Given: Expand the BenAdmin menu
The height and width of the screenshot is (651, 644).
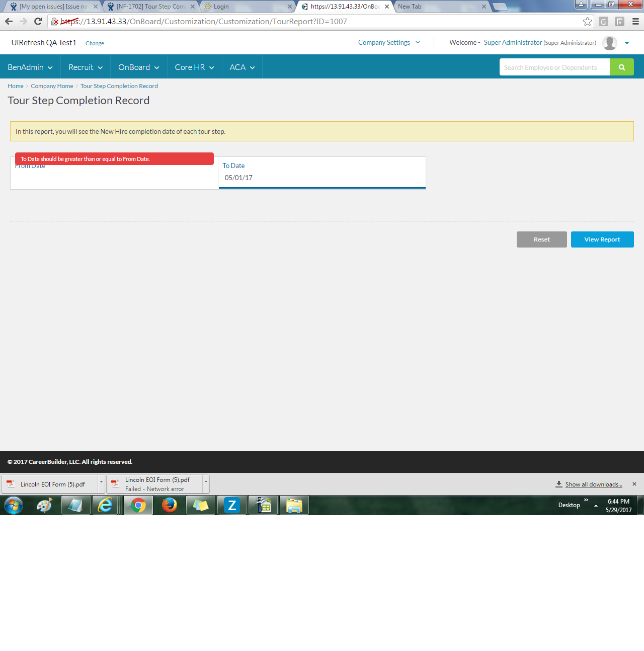Looking at the screenshot, I should point(30,67).
